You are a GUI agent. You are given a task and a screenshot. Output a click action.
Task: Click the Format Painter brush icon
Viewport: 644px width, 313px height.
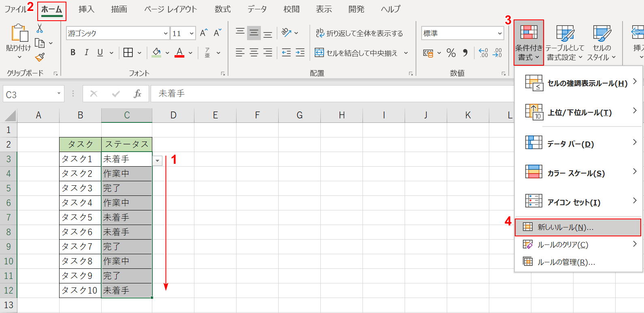tap(40, 58)
